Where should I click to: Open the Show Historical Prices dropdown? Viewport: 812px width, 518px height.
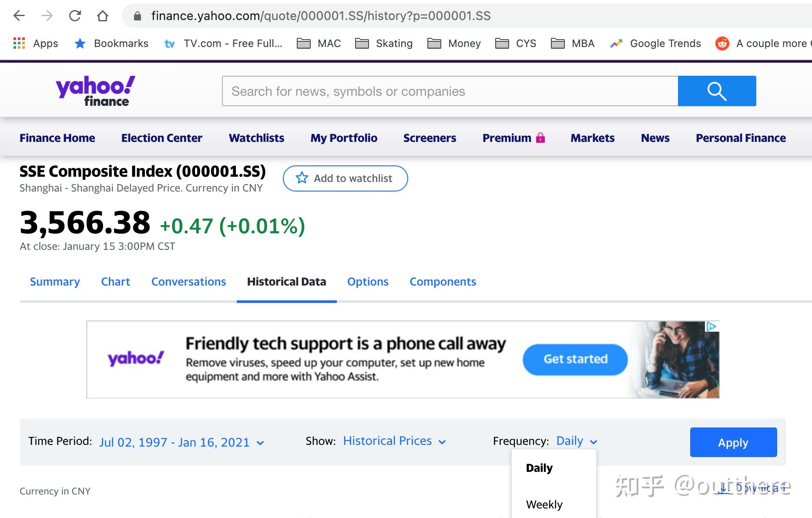[394, 441]
